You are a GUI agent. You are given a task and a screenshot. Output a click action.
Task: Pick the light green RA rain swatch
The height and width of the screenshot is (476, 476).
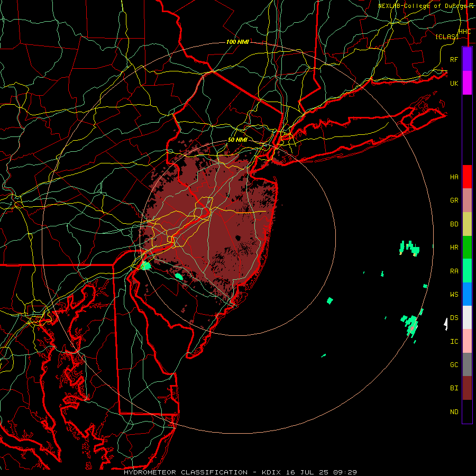pos(467,271)
